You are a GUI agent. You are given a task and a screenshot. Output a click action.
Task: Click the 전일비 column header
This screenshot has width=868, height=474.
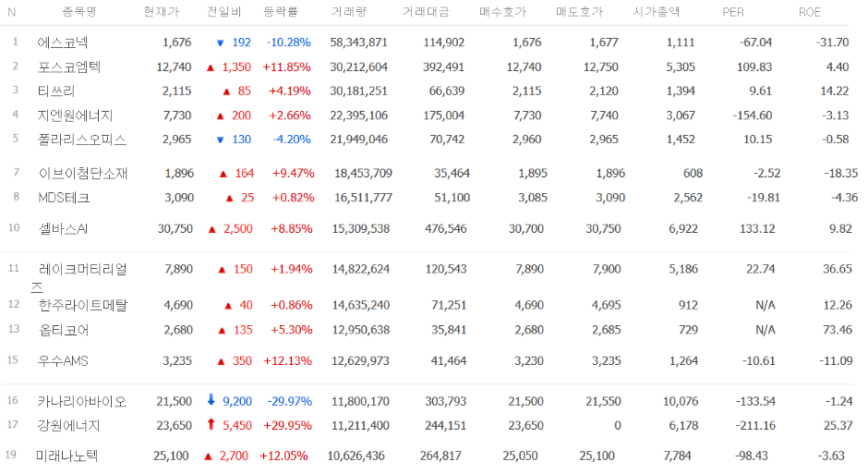[x=224, y=12]
